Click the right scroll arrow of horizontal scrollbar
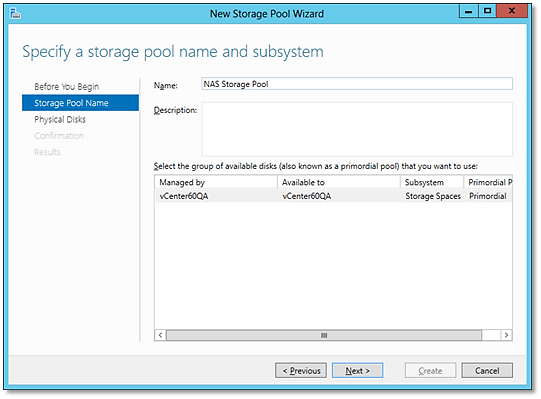This screenshot has width=541, height=399. [x=506, y=335]
